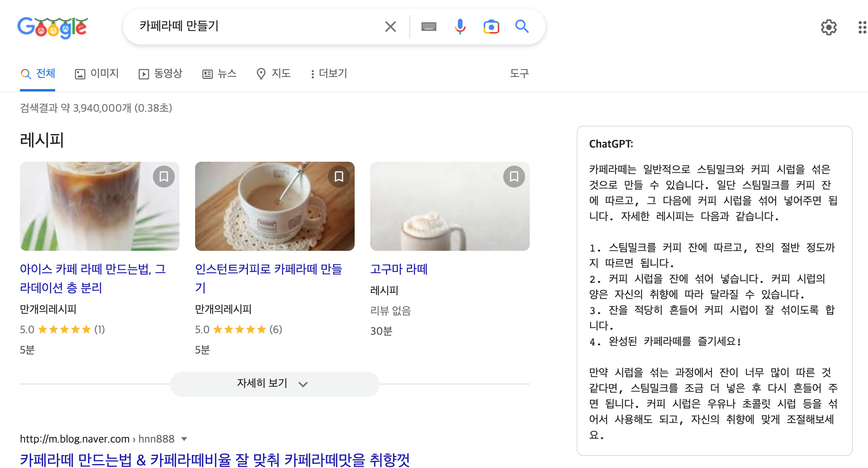The width and height of the screenshot is (868, 468).
Task: Click the 도구 tools button
Action: (x=519, y=73)
